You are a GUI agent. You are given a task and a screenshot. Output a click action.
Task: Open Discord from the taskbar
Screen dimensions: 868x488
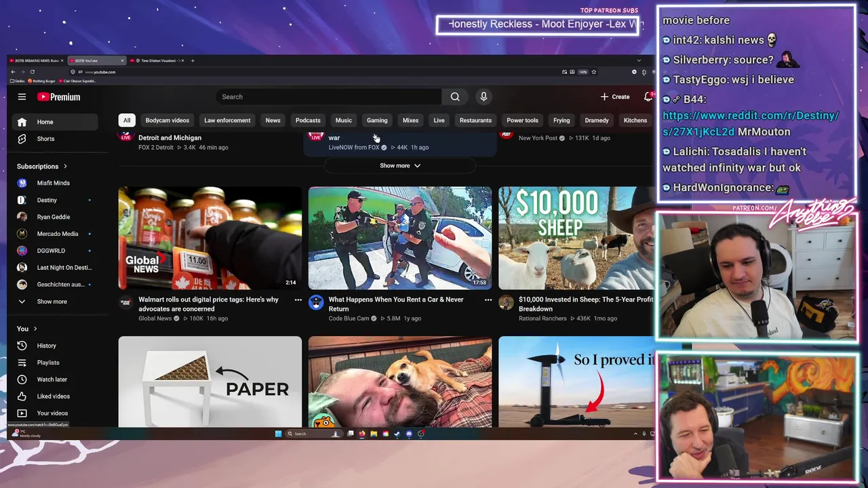pyautogui.click(x=409, y=434)
